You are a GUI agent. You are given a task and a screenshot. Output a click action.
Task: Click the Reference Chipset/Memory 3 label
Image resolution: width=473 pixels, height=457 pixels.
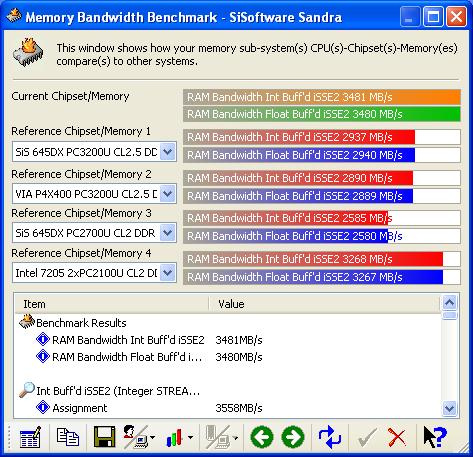click(x=81, y=213)
